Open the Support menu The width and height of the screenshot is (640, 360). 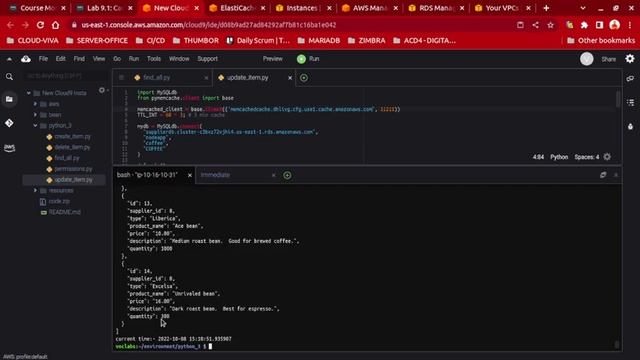tap(207, 59)
